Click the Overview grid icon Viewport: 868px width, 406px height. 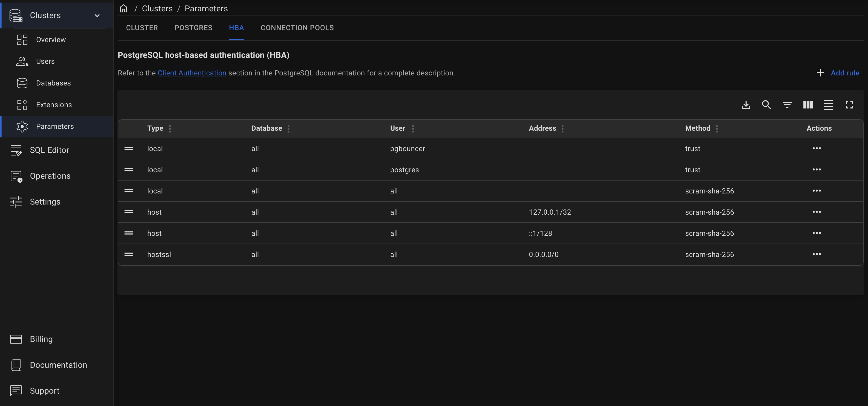(x=22, y=40)
